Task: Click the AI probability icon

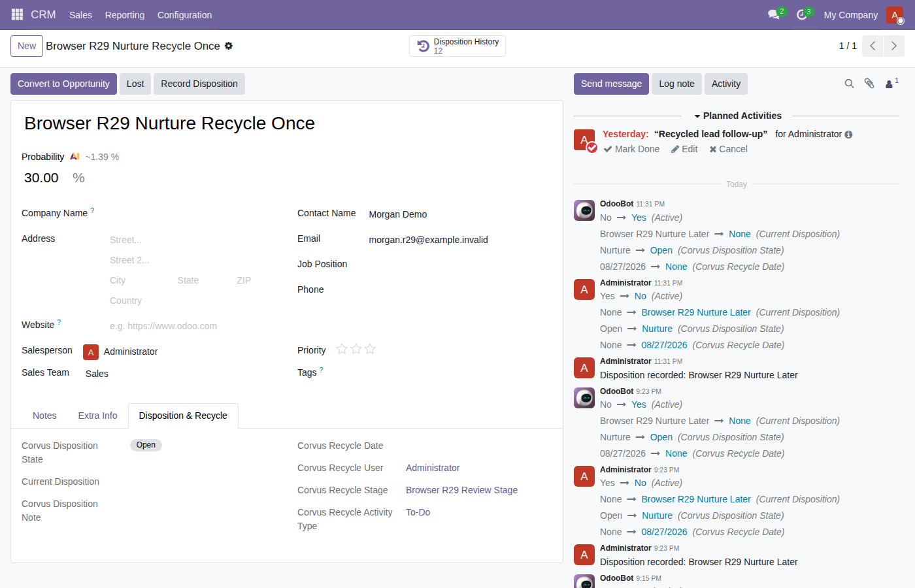Action: tap(75, 157)
